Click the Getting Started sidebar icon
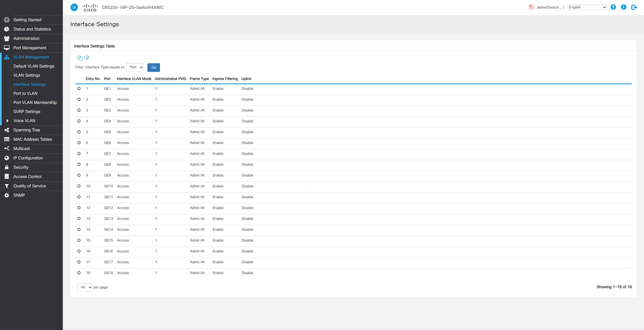This screenshot has height=330, width=644. 7,20
